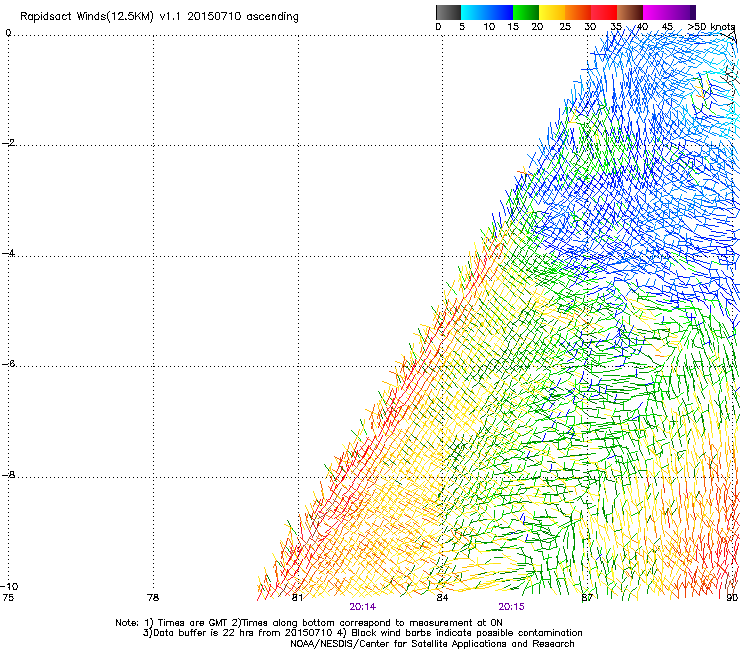Click the '>50 knots' legend label
This screenshot has width=740, height=650.
click(711, 27)
